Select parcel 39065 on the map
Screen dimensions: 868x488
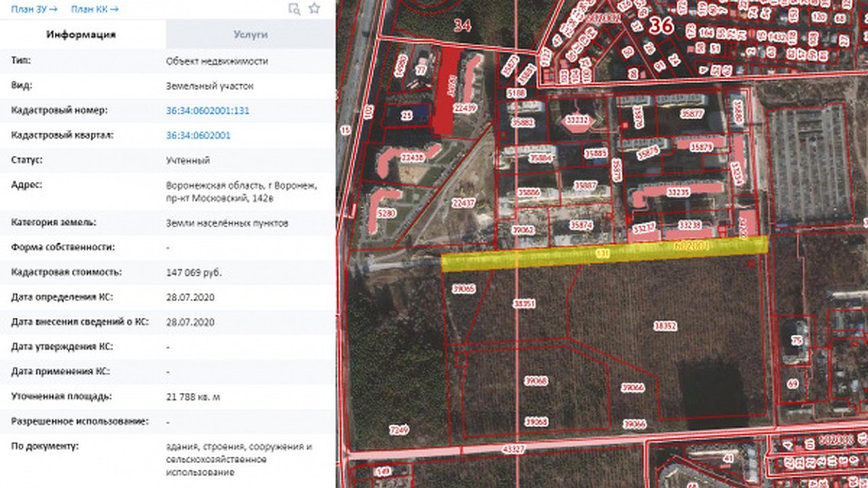click(x=463, y=289)
